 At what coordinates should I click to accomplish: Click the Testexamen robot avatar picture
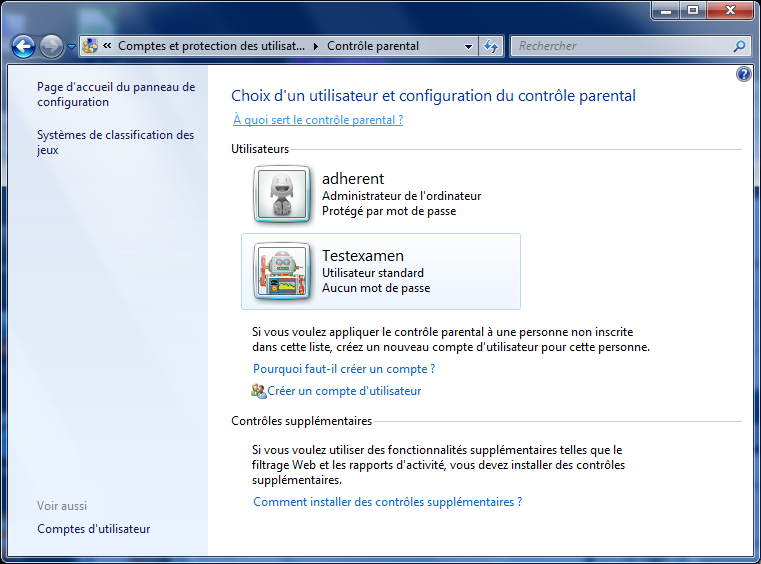point(282,271)
